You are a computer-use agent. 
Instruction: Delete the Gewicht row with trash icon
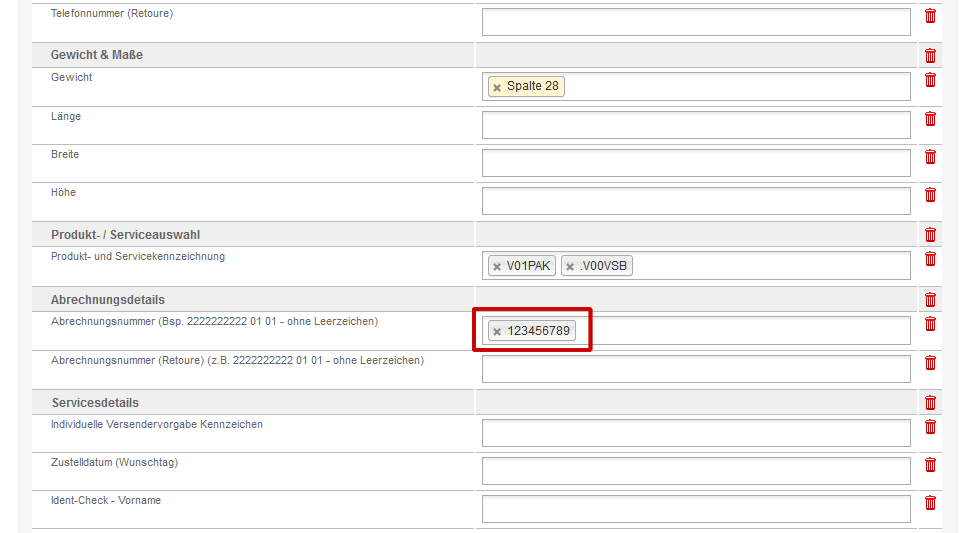coord(930,79)
